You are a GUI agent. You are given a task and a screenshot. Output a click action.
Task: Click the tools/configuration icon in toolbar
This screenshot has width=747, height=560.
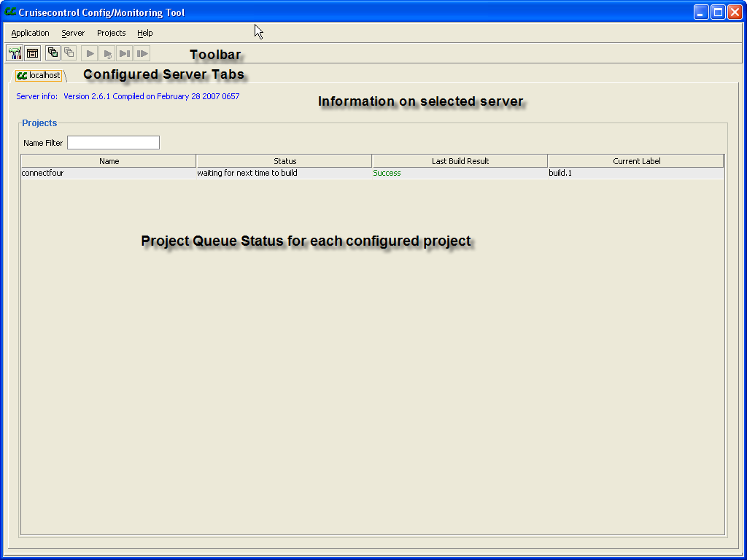[15, 53]
